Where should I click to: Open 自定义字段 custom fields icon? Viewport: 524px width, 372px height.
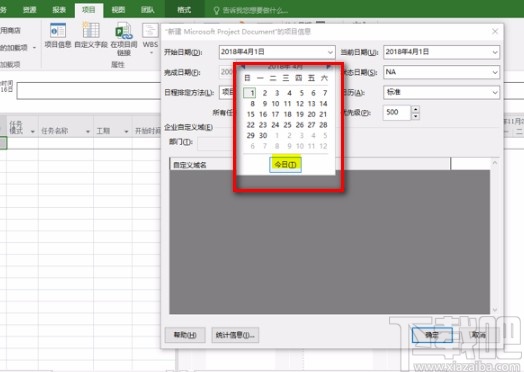pyautogui.click(x=91, y=35)
